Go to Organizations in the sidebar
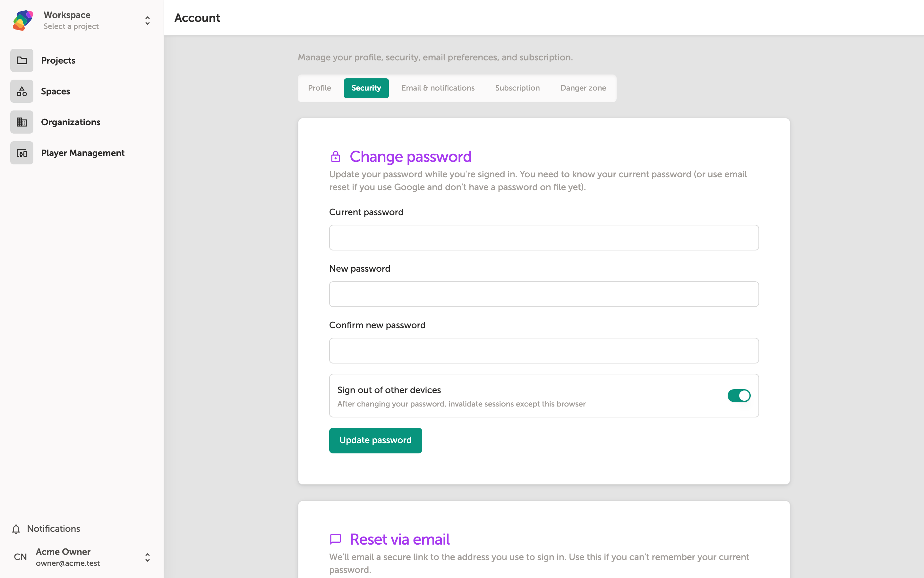924x578 pixels. click(x=82, y=122)
